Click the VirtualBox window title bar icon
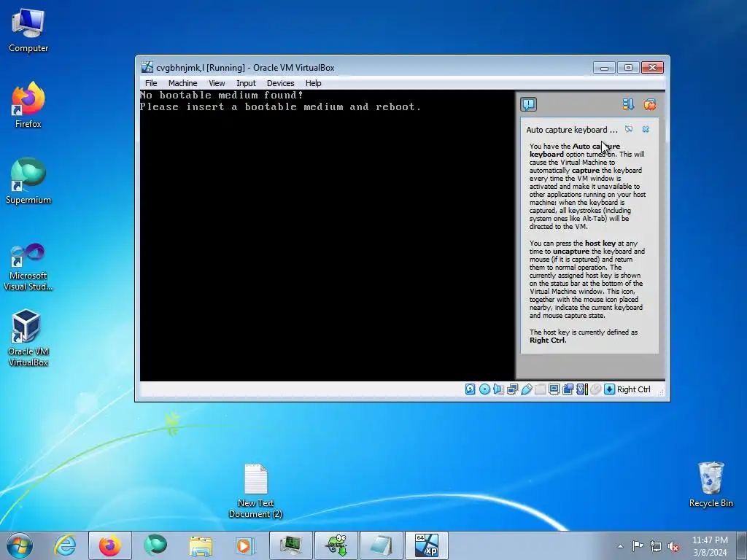The width and height of the screenshot is (747, 560). (147, 67)
